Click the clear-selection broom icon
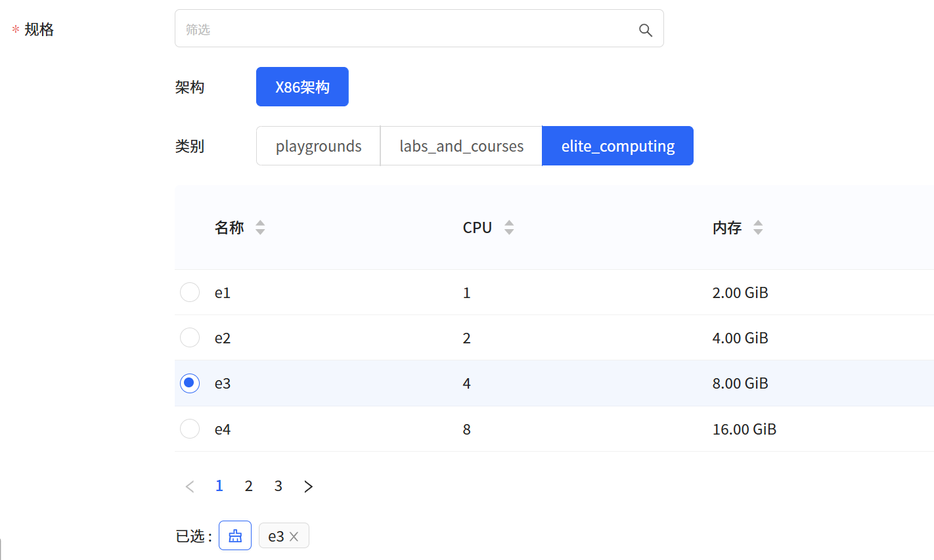 235,536
